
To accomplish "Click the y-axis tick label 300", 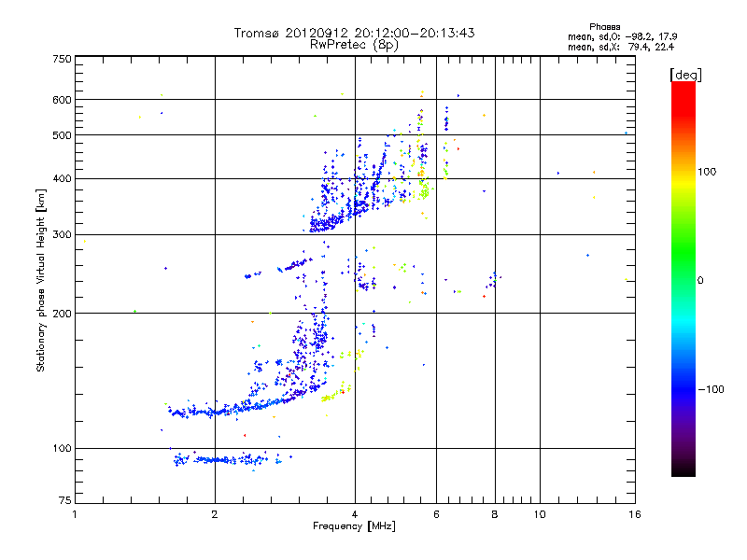I will pos(62,235).
